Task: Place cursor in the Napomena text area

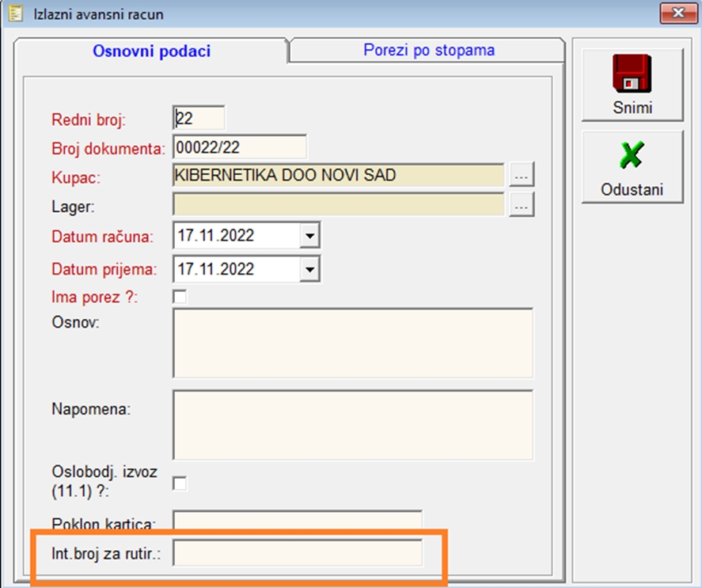Action: pyautogui.click(x=352, y=424)
